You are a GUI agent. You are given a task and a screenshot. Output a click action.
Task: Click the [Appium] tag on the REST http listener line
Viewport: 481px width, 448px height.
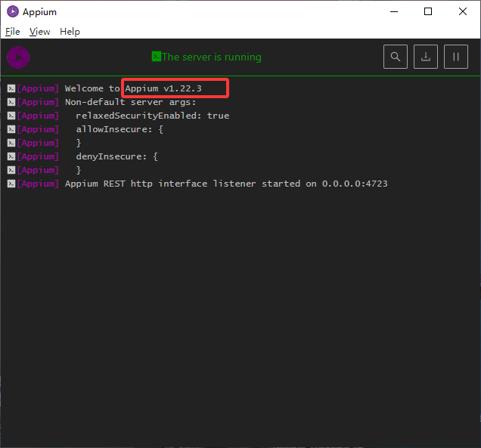coord(38,184)
